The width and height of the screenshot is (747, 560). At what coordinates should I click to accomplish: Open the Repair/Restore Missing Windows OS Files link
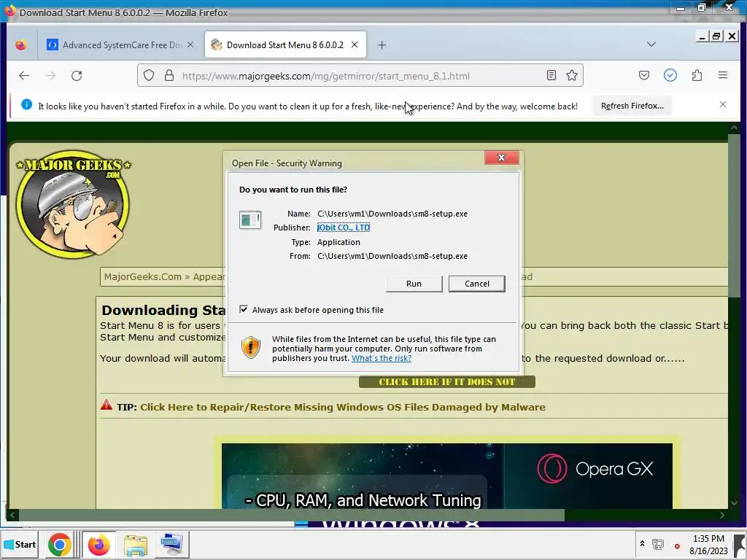tap(343, 407)
